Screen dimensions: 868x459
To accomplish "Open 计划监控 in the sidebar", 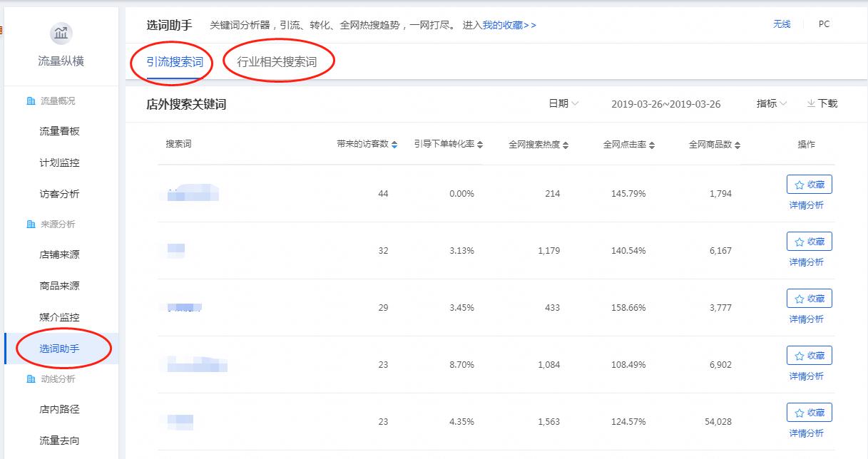I will 59,163.
